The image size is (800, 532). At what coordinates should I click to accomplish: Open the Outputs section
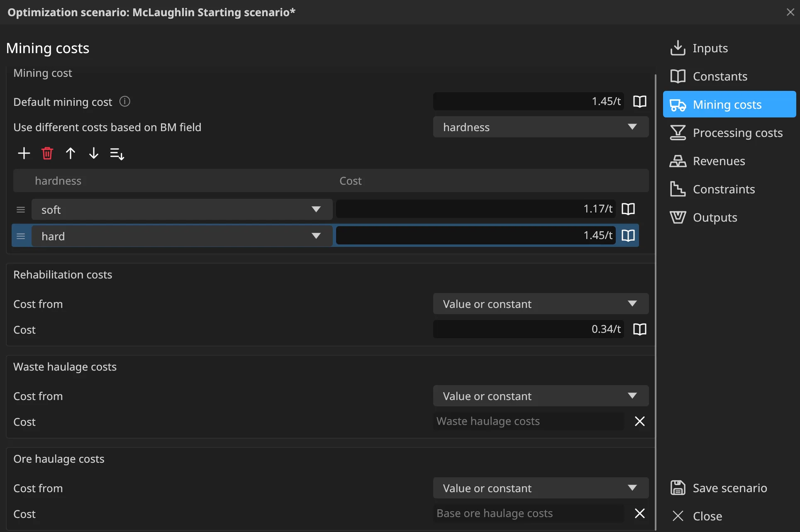[729, 217]
